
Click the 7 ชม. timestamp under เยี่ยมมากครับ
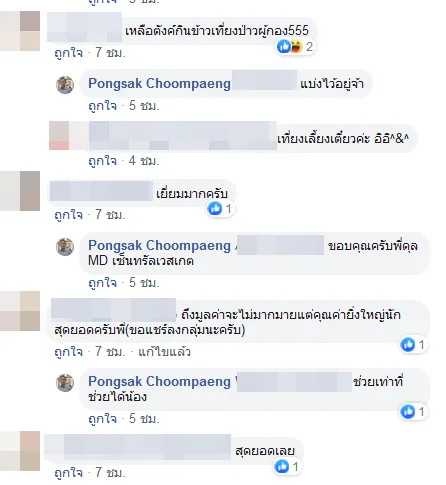[110, 215]
